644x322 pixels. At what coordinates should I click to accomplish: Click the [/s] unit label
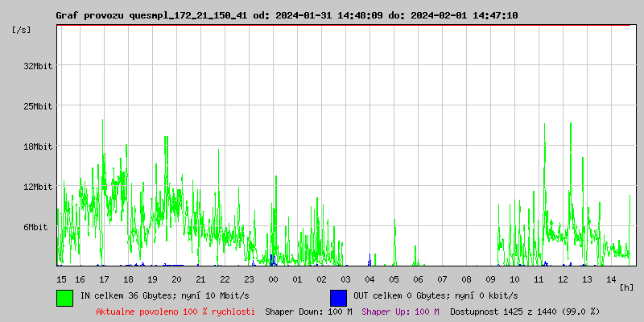click(23, 30)
